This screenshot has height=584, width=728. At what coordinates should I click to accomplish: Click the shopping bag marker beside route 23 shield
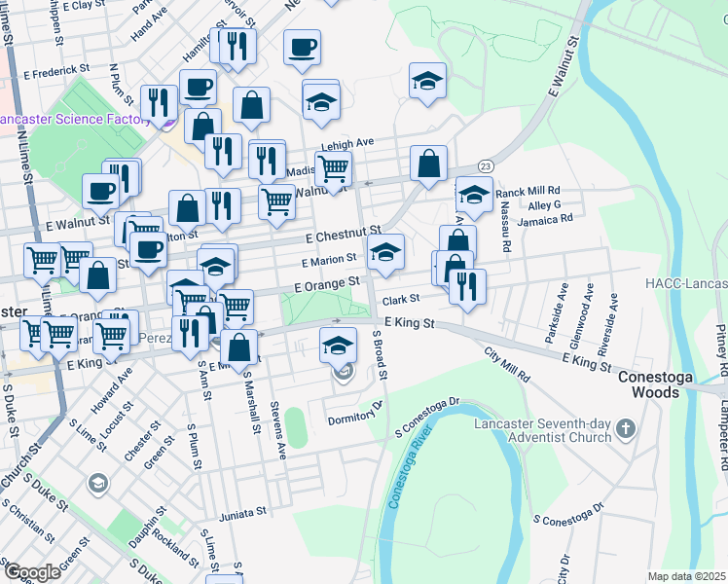click(429, 163)
